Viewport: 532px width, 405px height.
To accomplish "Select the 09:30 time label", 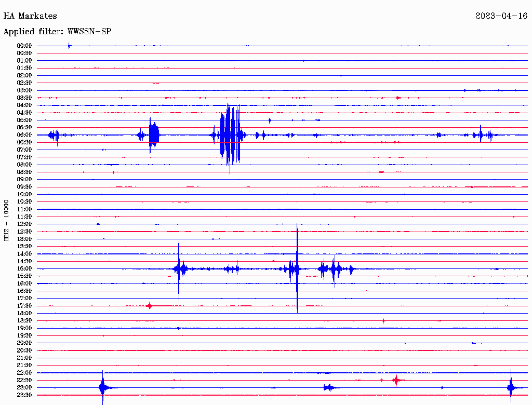I will pos(24,187).
